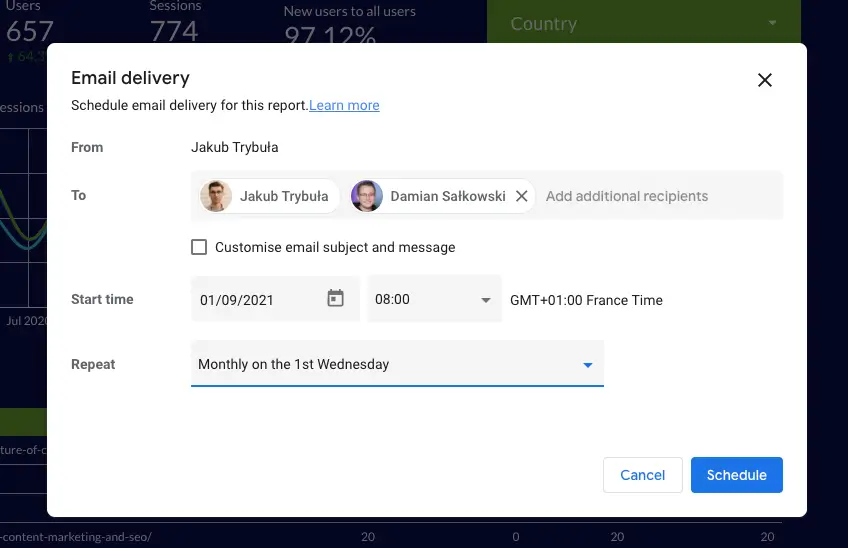Open the calendar date picker icon
Viewport: 848px width, 548px height.
point(335,298)
